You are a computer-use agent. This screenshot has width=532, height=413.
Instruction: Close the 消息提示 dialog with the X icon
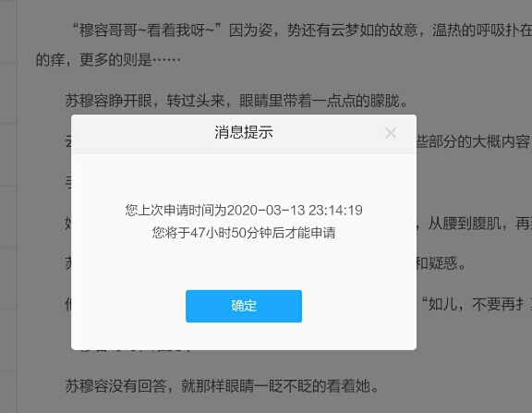point(391,133)
